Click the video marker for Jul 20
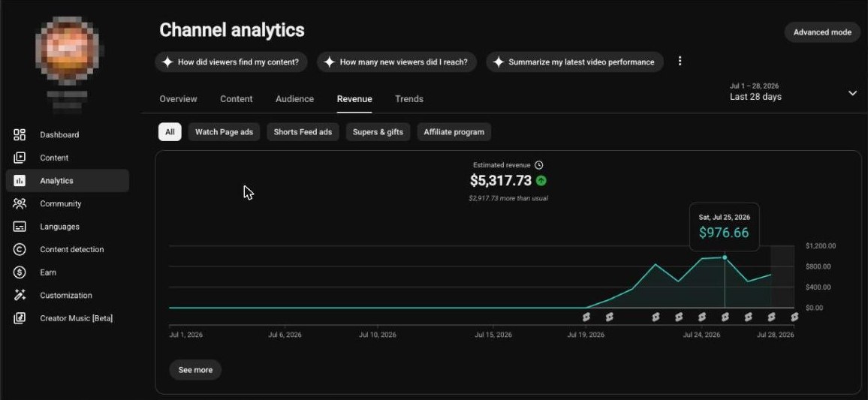Image resolution: width=868 pixels, height=400 pixels. click(x=610, y=317)
